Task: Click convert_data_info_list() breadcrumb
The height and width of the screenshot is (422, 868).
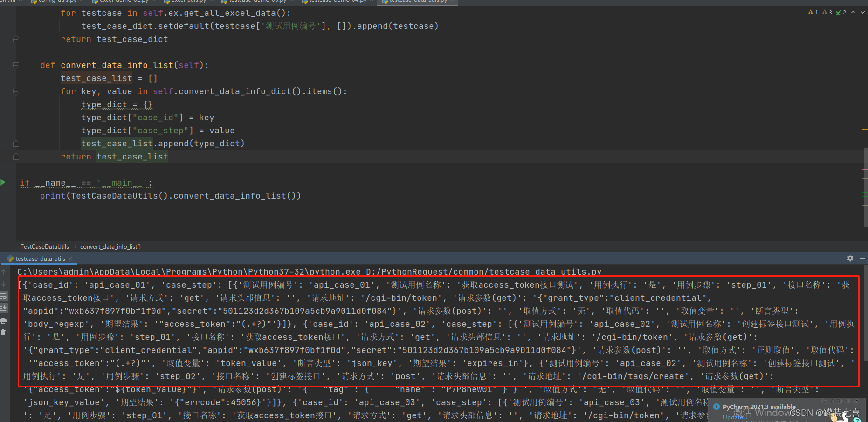Action: [110, 246]
